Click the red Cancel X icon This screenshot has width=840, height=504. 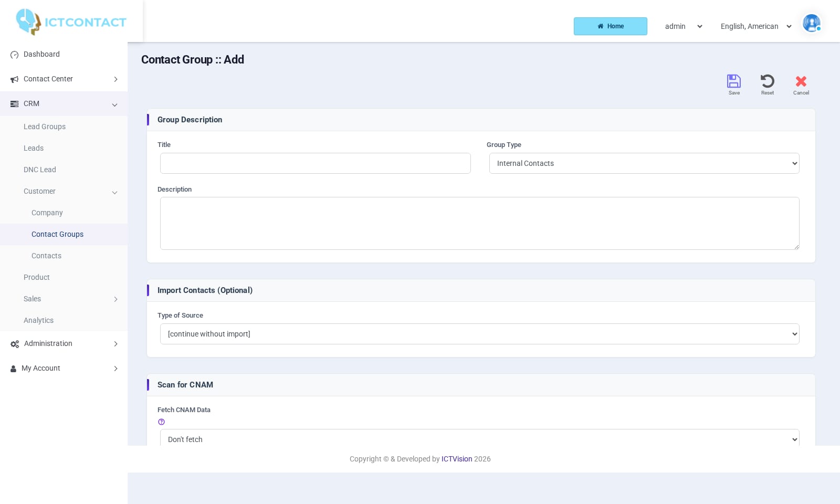pos(801,81)
